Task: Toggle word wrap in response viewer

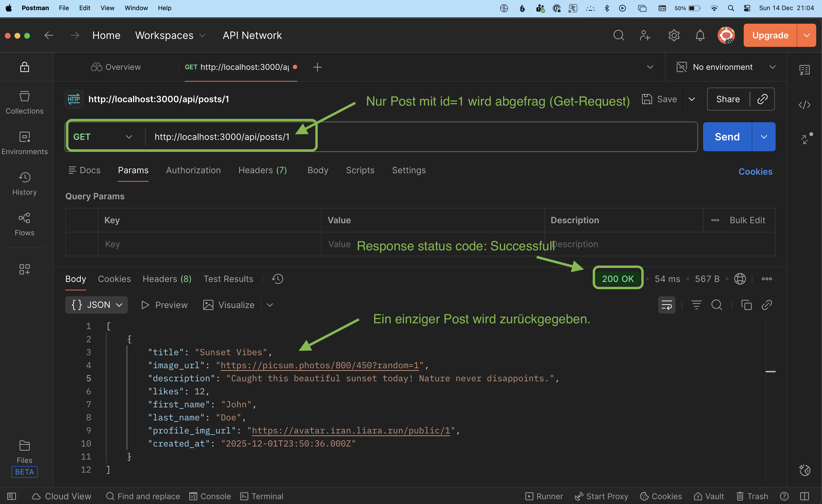Action: 667,305
